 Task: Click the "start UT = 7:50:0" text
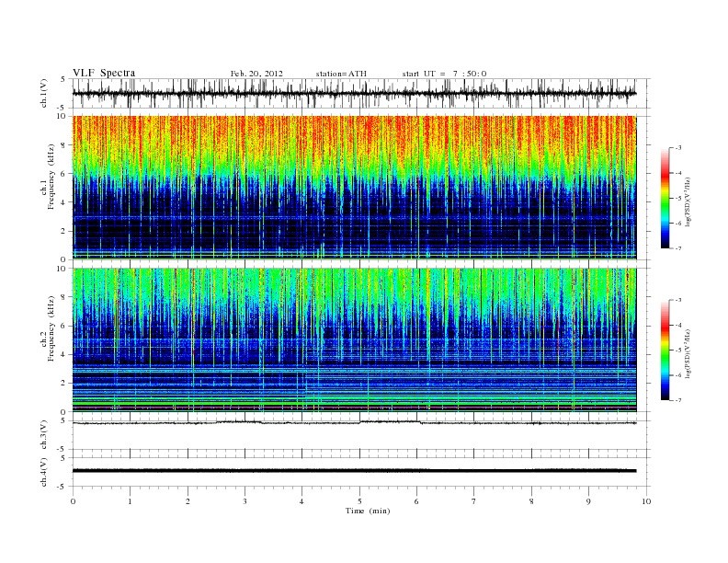click(444, 74)
